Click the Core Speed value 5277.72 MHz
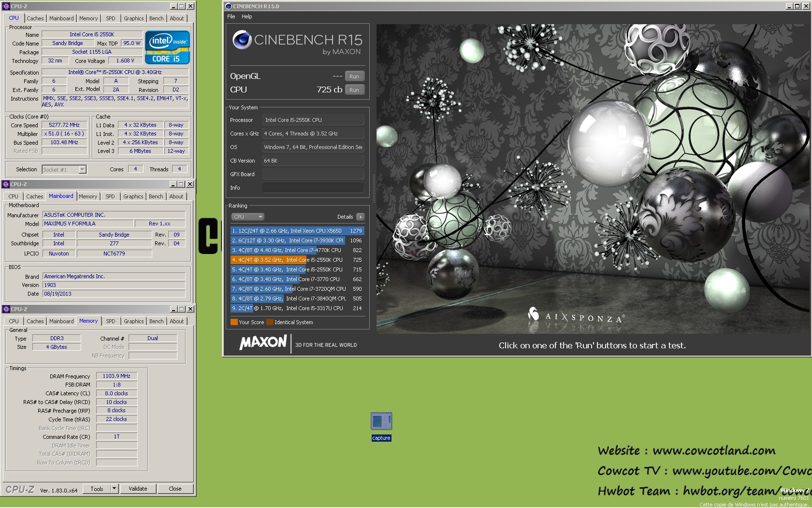This screenshot has height=508, width=812. (x=64, y=125)
